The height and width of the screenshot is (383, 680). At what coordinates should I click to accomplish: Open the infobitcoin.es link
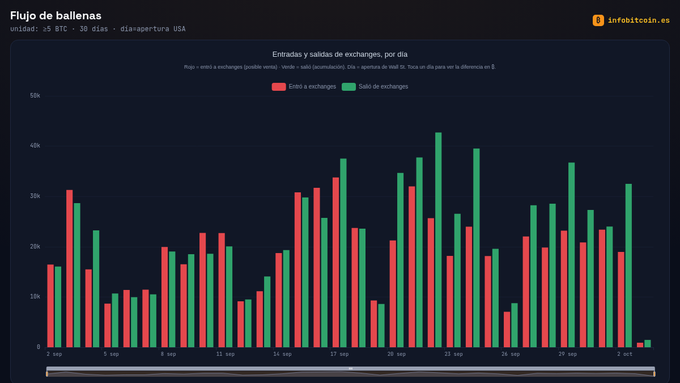coord(638,20)
